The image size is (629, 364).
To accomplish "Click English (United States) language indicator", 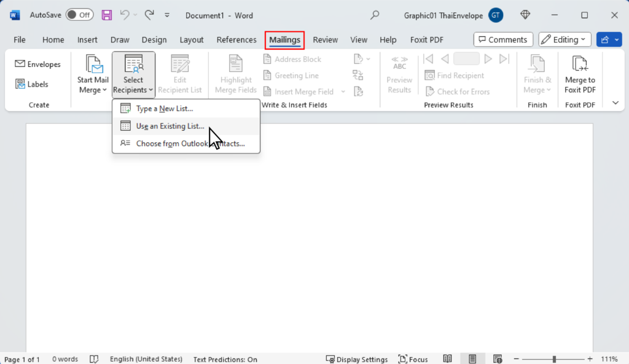I will tap(146, 359).
